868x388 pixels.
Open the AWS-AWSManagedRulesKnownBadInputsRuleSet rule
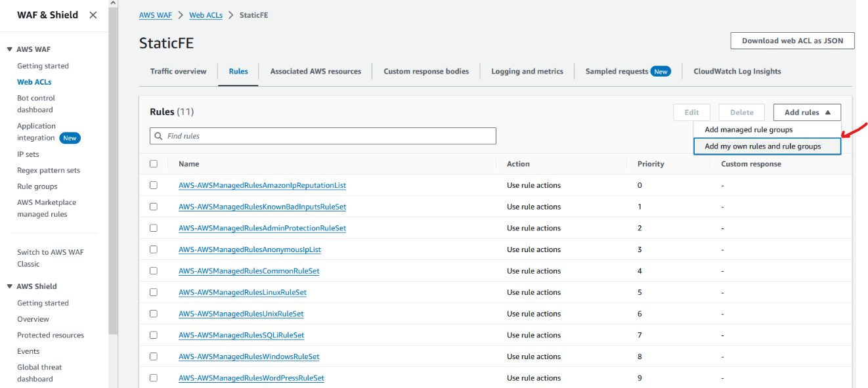pos(262,207)
